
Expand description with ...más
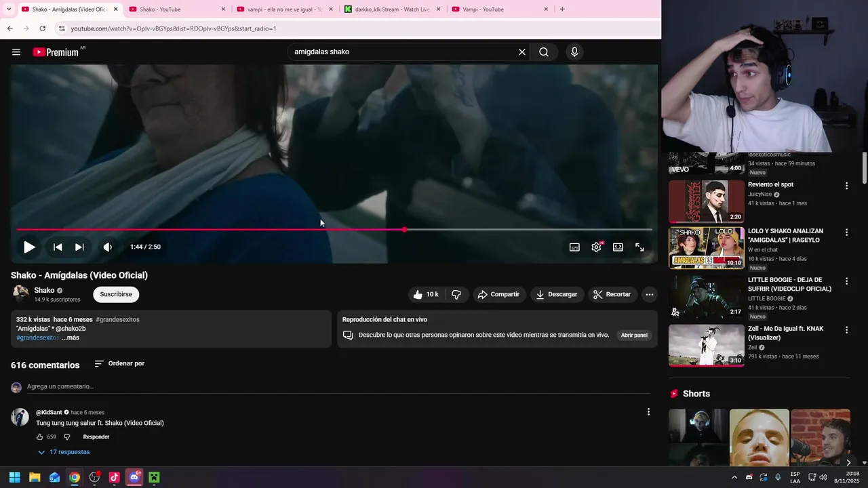click(71, 338)
